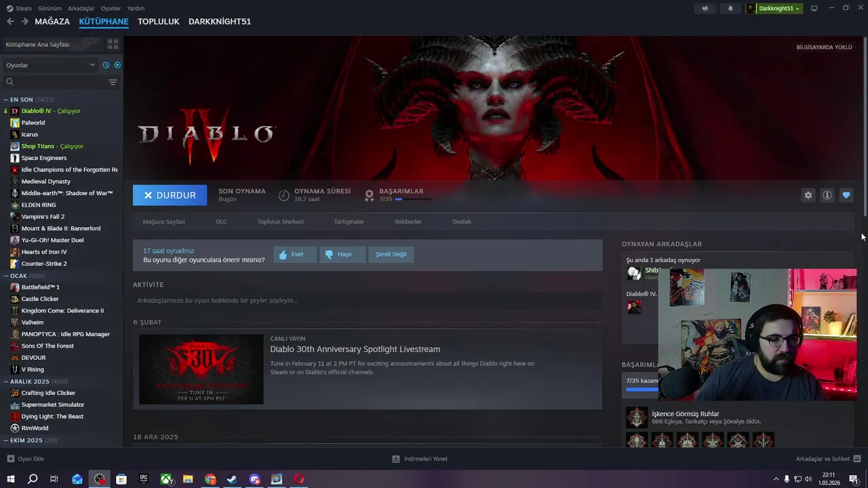
Task: Toggle the favorite heart icon
Action: (846, 195)
